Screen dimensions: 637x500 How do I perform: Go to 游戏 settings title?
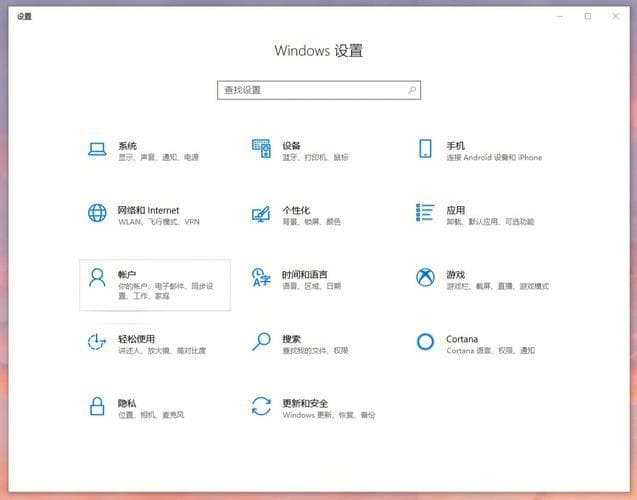(455, 275)
